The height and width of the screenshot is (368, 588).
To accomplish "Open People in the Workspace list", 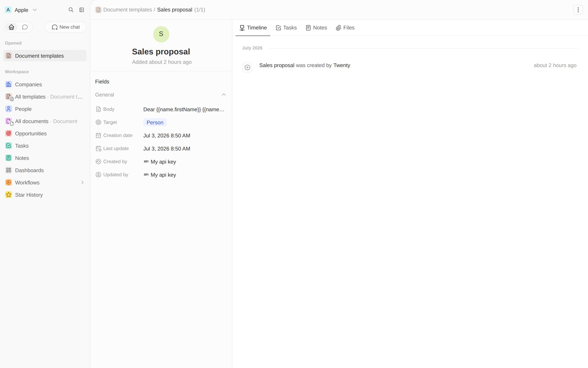I will [x=45, y=109].
